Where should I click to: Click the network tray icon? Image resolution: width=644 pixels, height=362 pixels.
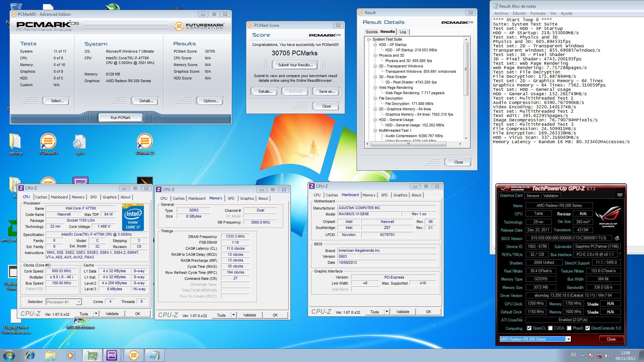[599, 356]
